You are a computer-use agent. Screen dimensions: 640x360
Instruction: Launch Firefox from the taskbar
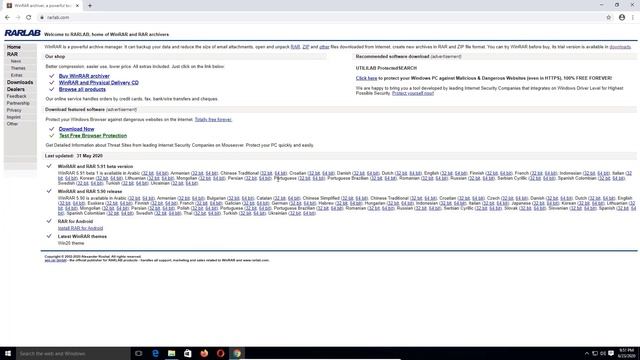click(x=204, y=353)
